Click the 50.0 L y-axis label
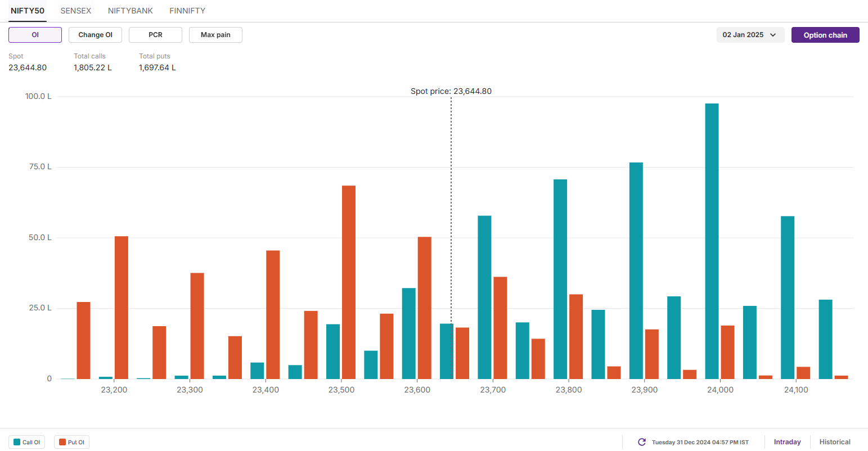 pos(40,237)
